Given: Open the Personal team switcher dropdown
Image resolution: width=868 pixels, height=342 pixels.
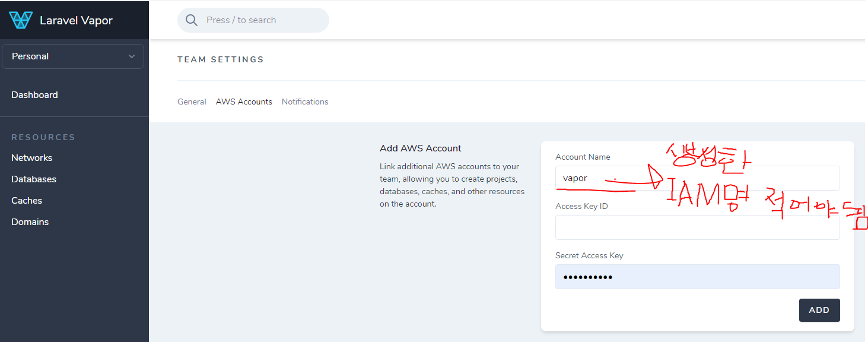Looking at the screenshot, I should coord(73,56).
